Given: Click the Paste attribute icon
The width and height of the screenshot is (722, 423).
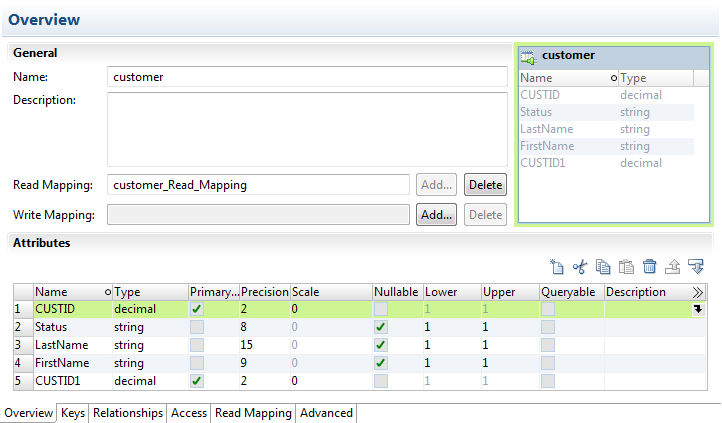Looking at the screenshot, I should tap(626, 267).
